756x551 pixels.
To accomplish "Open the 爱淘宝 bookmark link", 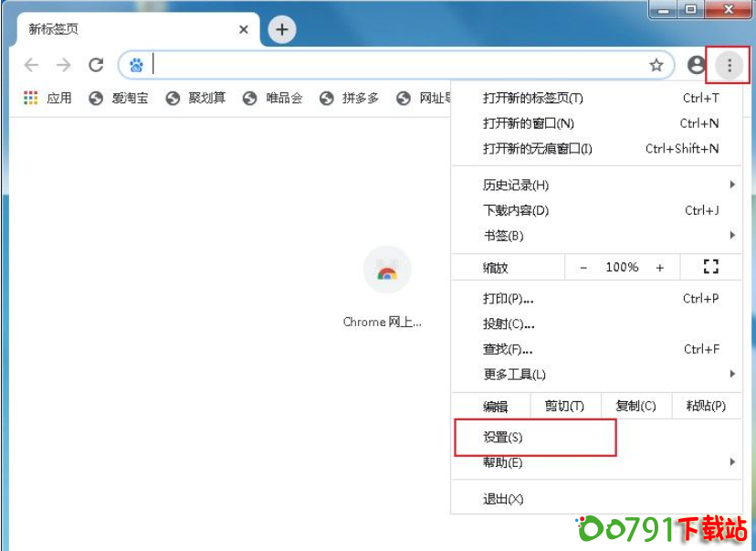I will click(120, 98).
